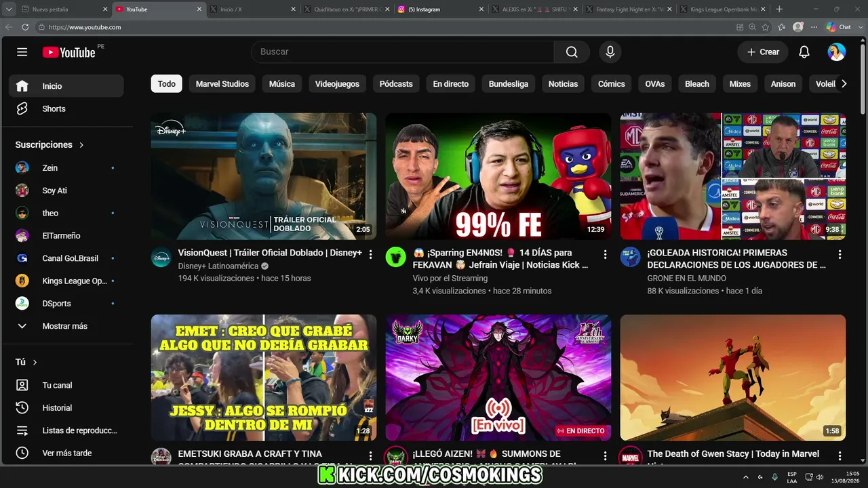Select the Marvel Studios filter chip
868x488 pixels.
coord(222,84)
